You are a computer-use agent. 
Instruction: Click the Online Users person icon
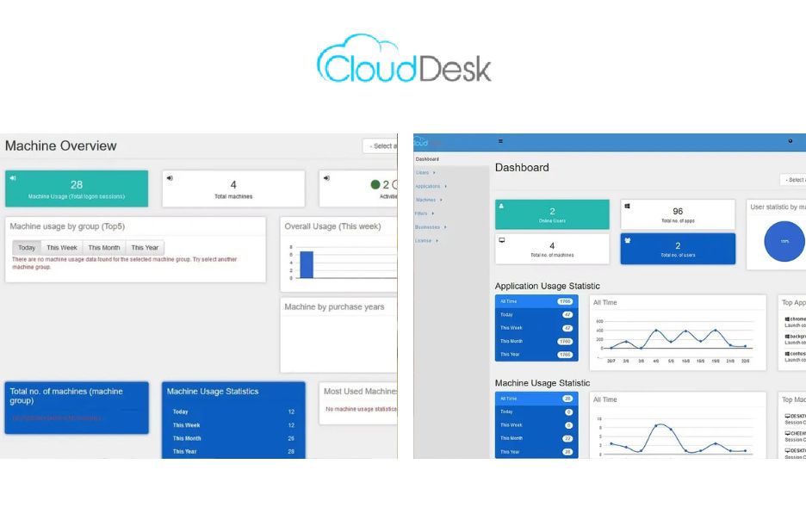pos(502,207)
